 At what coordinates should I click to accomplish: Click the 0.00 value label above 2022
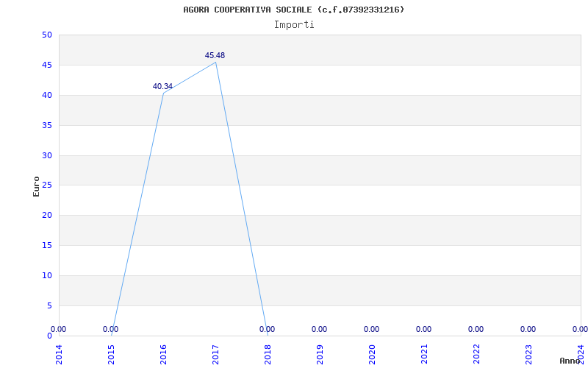476,329
